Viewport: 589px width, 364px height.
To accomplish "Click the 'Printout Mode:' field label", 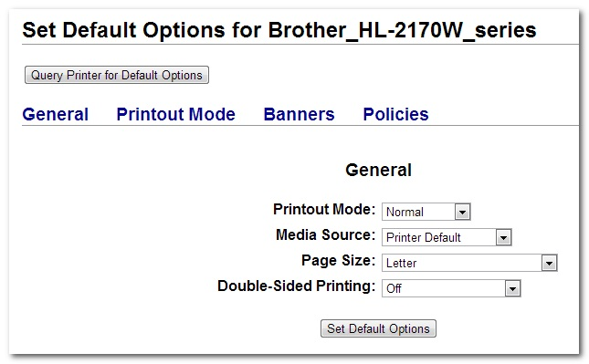I will coord(324,210).
